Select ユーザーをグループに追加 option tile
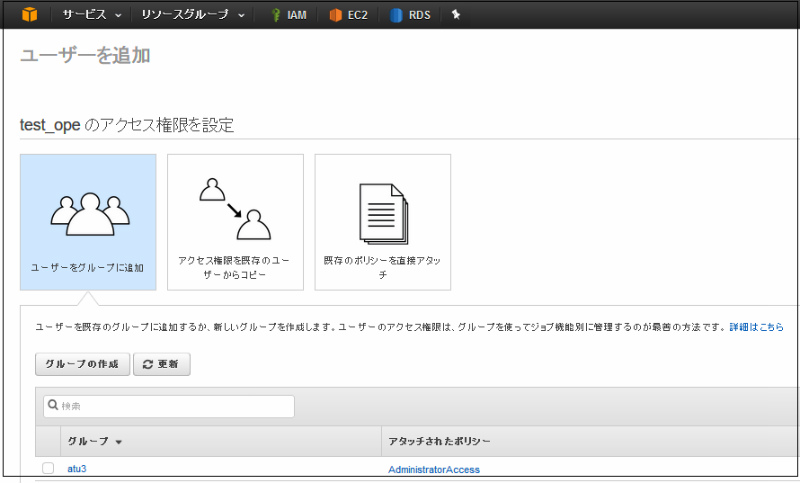This screenshot has width=800, height=483. tap(88, 222)
